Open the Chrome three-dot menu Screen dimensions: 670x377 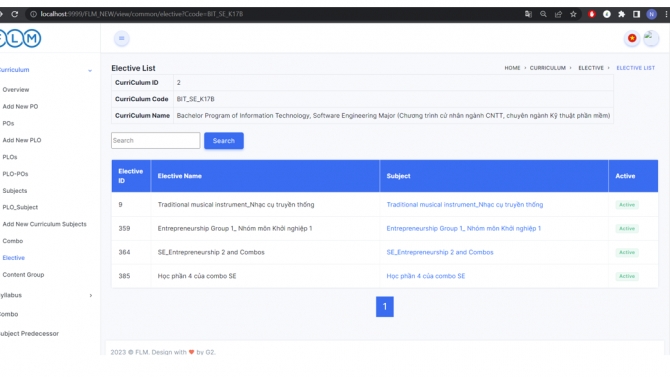tap(666, 14)
